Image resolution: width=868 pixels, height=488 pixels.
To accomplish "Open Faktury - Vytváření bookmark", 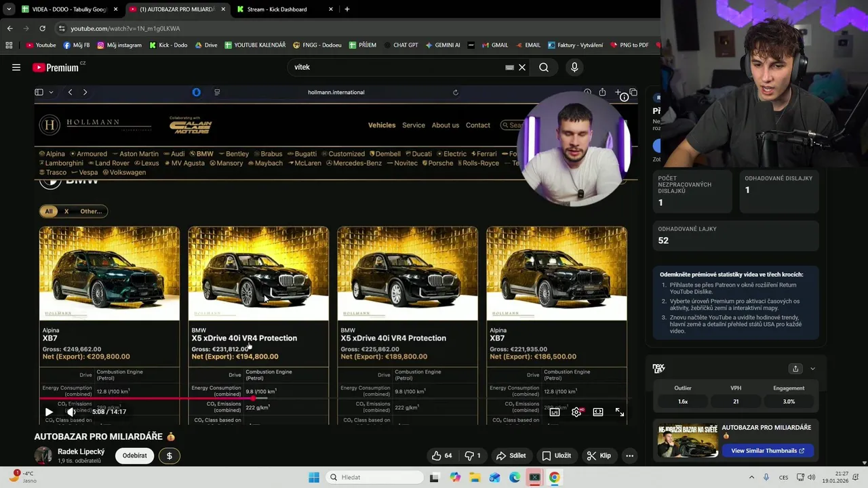I will point(575,45).
